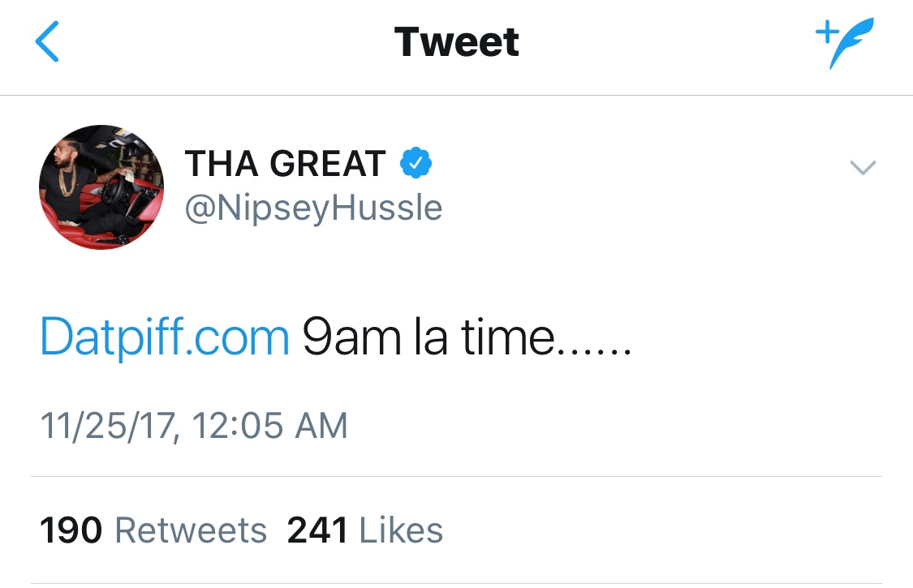
Task: Click the blue verified checkmark badge
Action: point(416,163)
